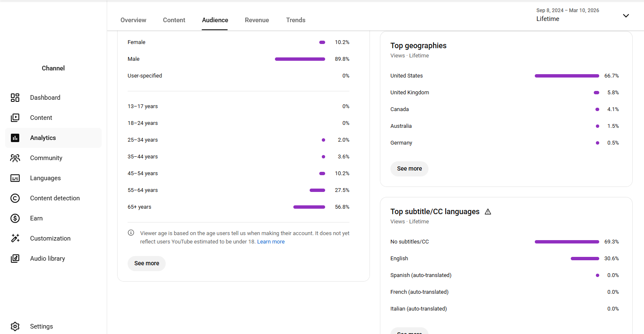The image size is (644, 334).
Task: Click the Analytics bar chart icon
Action: (x=15, y=138)
